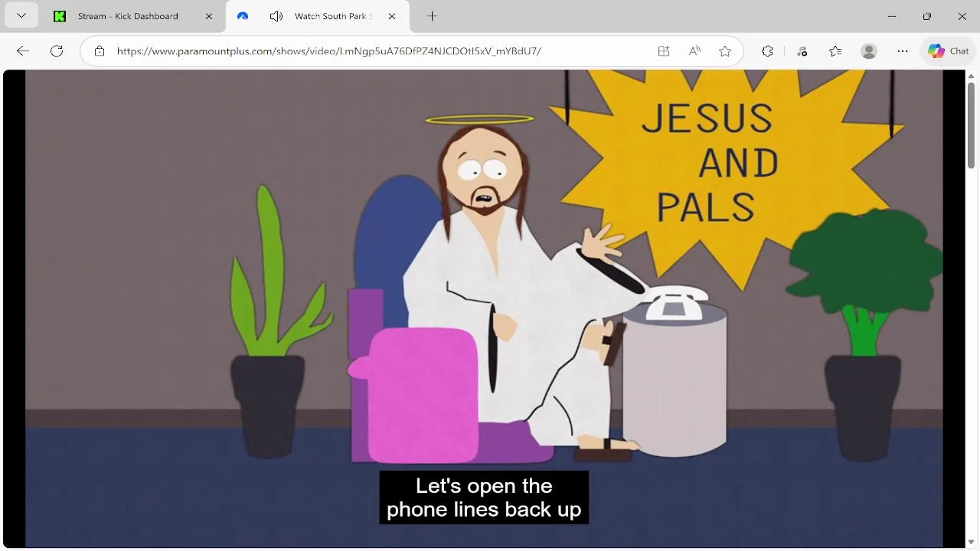980x551 pixels.
Task: Select the Watch South Park tab
Action: [318, 16]
